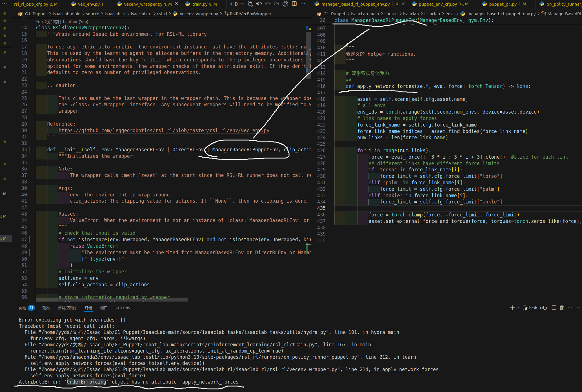The width and height of the screenshot is (582, 392).
Task: Split the left editor with split icon
Action: pos(294,4)
